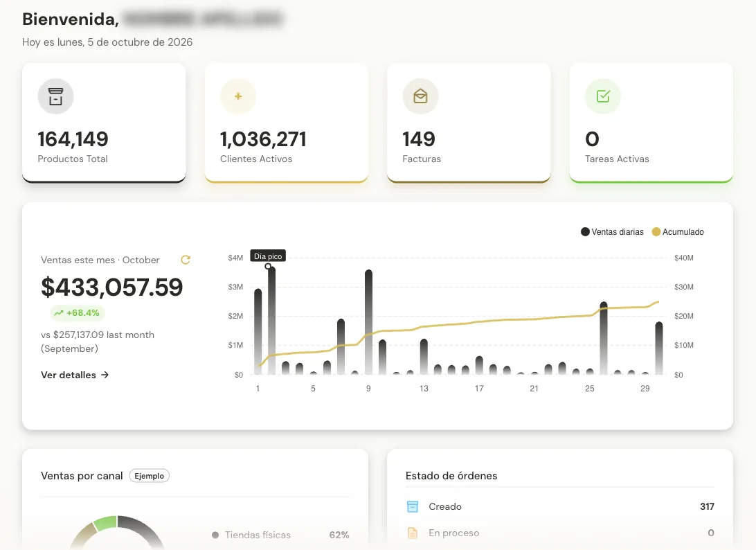Click the bar for day 13
Screen dimensions: 756x550
[424, 357]
